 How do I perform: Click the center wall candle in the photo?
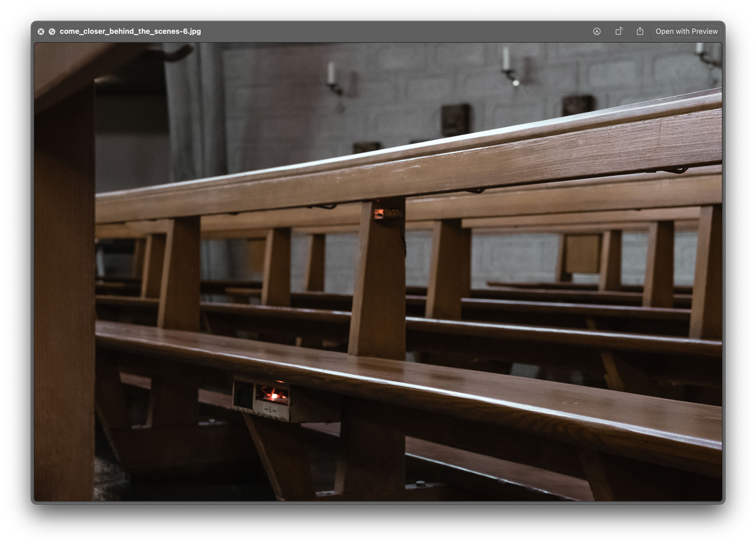pyautogui.click(x=506, y=59)
